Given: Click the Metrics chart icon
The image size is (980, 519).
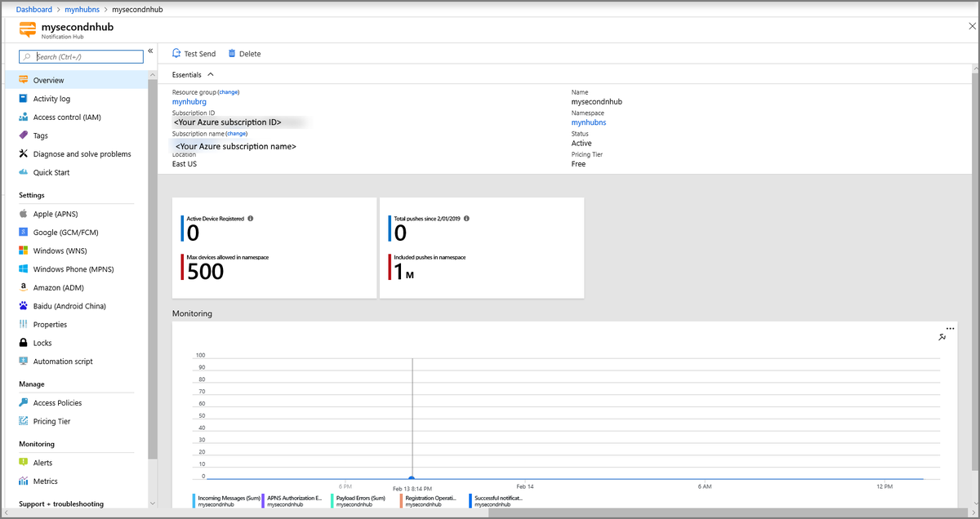Looking at the screenshot, I should pyautogui.click(x=24, y=481).
